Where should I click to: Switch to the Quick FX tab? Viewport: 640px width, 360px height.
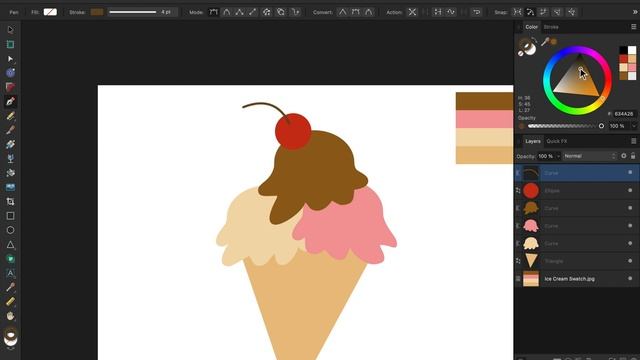557,141
